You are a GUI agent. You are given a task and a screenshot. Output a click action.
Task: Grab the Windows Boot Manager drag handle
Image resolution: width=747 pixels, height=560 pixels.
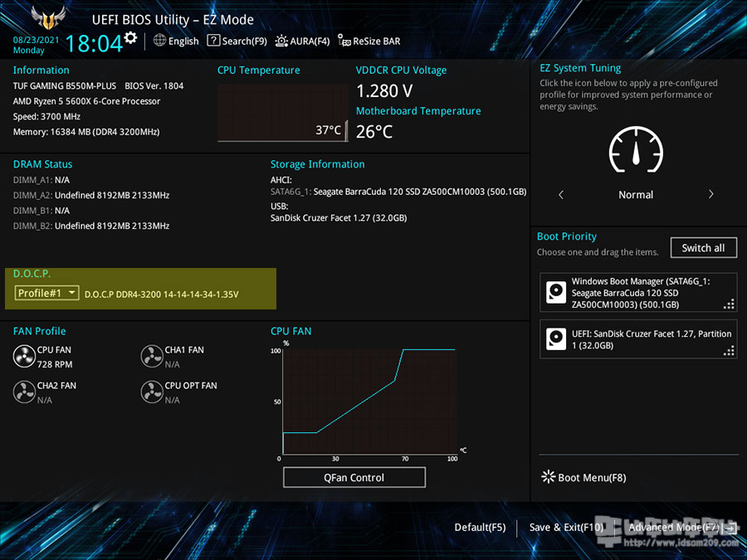pyautogui.click(x=729, y=304)
